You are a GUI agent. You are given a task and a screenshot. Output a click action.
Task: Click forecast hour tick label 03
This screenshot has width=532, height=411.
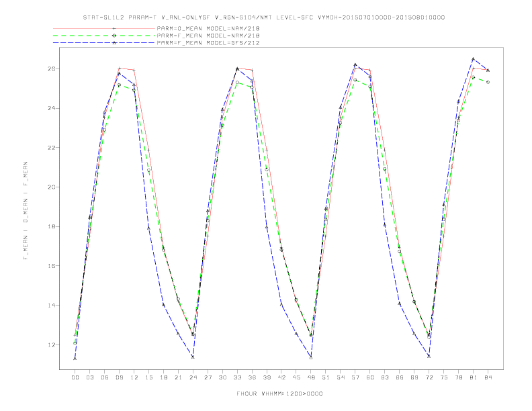click(89, 377)
